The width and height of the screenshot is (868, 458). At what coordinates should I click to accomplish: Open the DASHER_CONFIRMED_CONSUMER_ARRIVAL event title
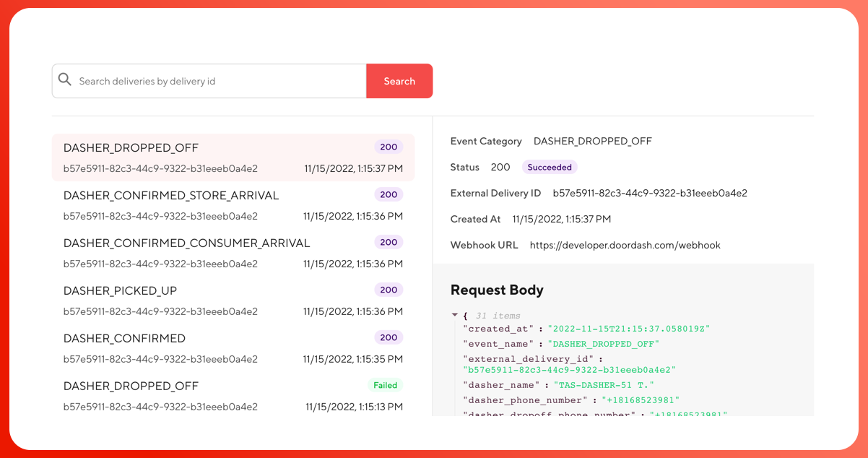coord(186,243)
